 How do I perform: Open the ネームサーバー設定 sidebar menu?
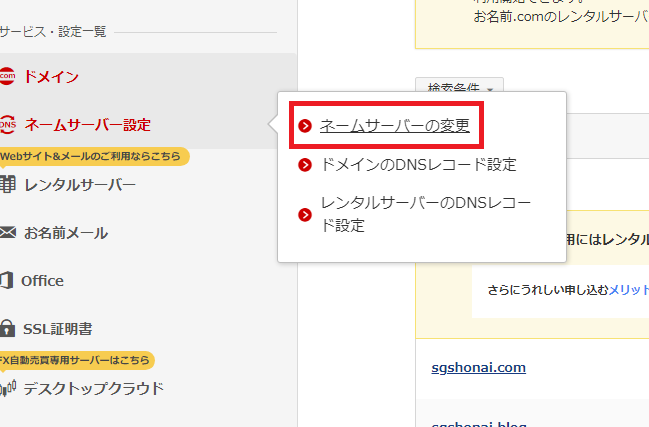click(87, 125)
